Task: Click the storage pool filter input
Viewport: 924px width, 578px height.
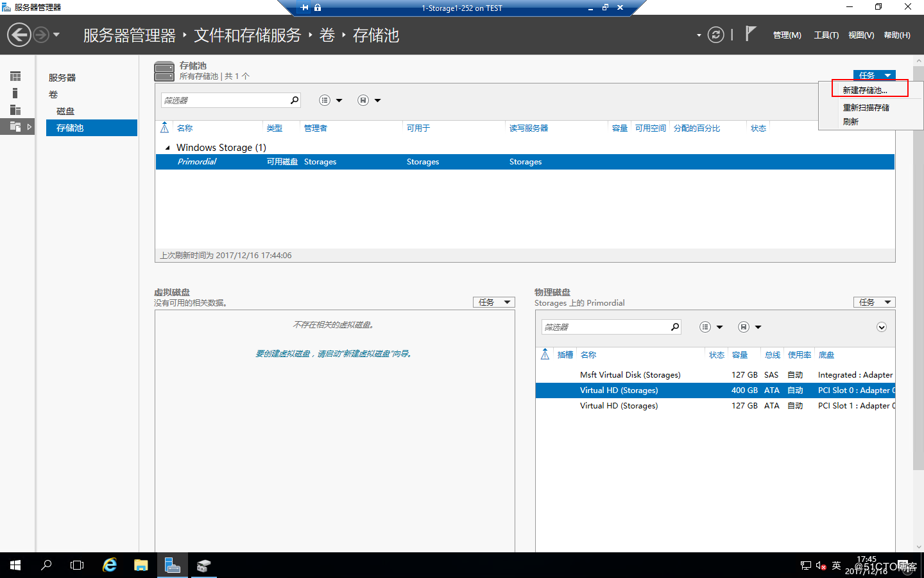Action: (x=225, y=100)
